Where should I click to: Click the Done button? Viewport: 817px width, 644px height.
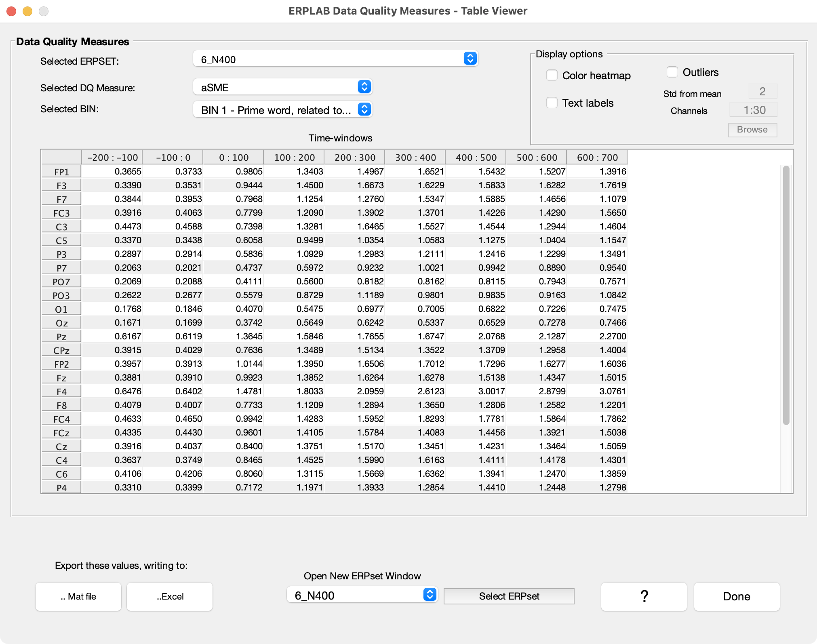tap(737, 597)
